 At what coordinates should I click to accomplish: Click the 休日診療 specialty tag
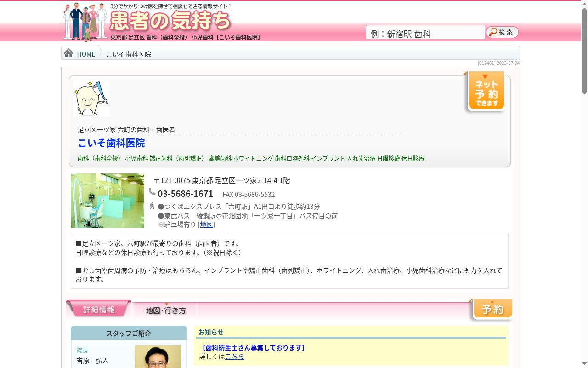pos(413,158)
